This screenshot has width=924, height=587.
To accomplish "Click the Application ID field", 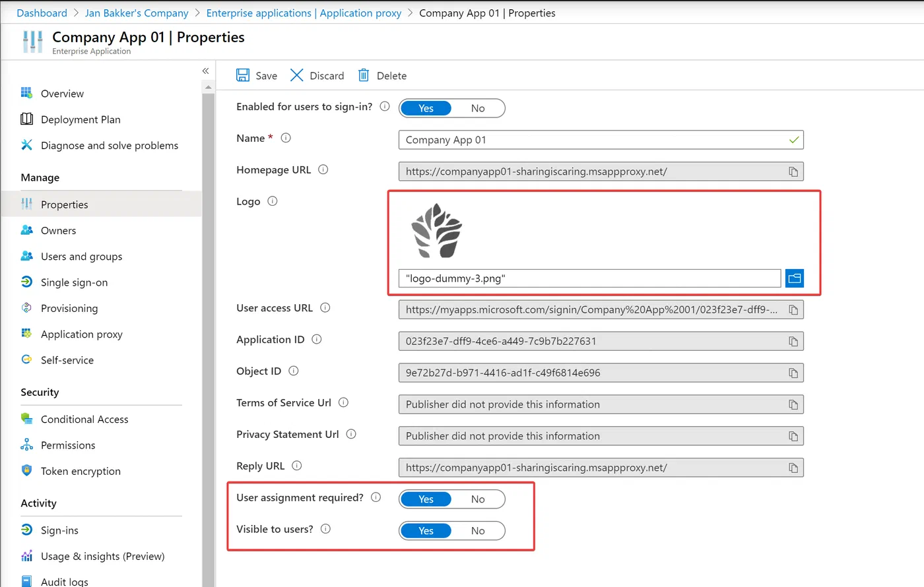I will coord(601,341).
